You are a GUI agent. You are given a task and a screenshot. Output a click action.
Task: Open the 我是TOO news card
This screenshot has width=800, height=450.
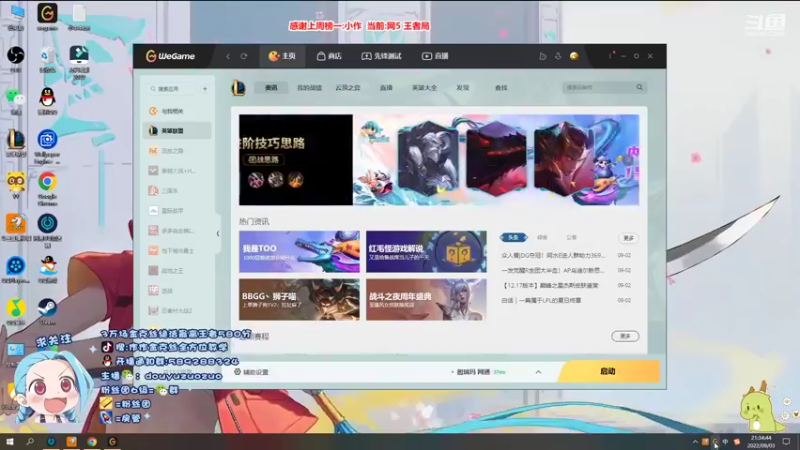[299, 252]
